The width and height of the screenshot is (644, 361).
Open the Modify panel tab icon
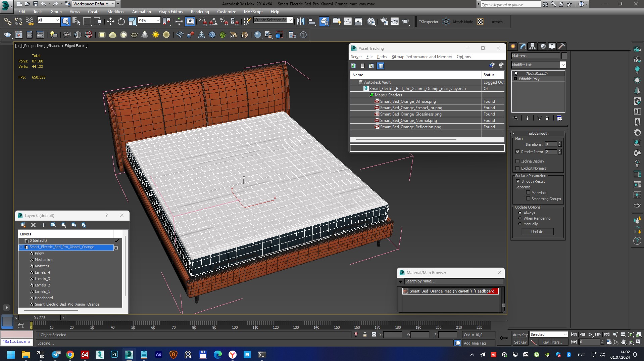tap(523, 46)
